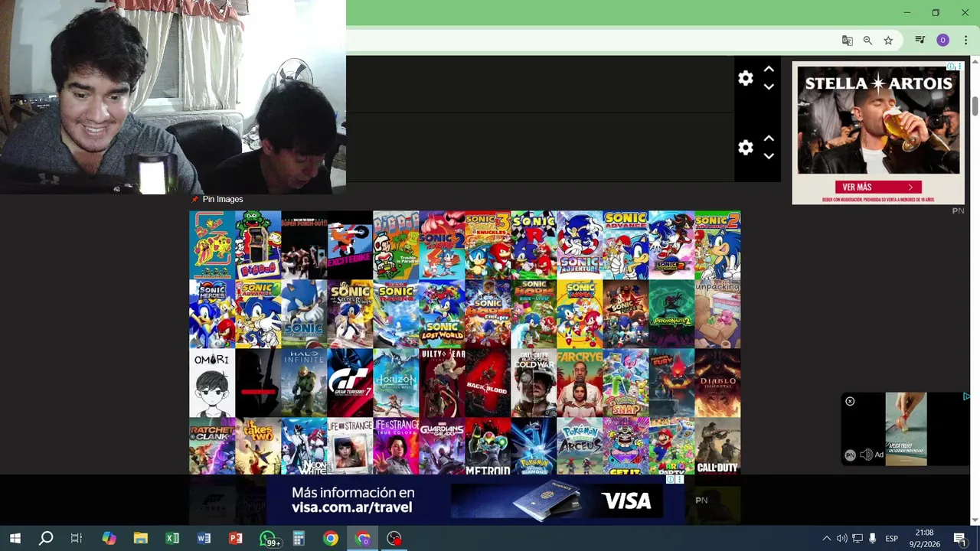Switch the ESP input language indicator
Screen dimensions: 980x551
pos(892,539)
